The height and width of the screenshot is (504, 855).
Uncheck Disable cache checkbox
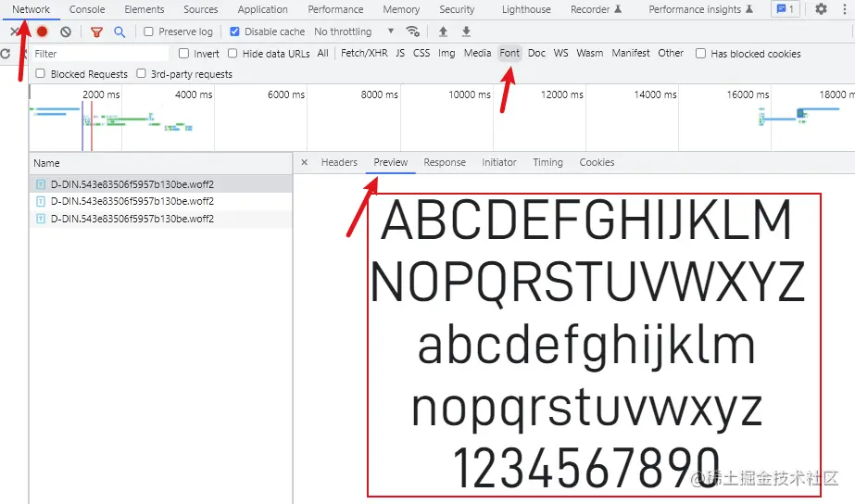pyautogui.click(x=234, y=31)
